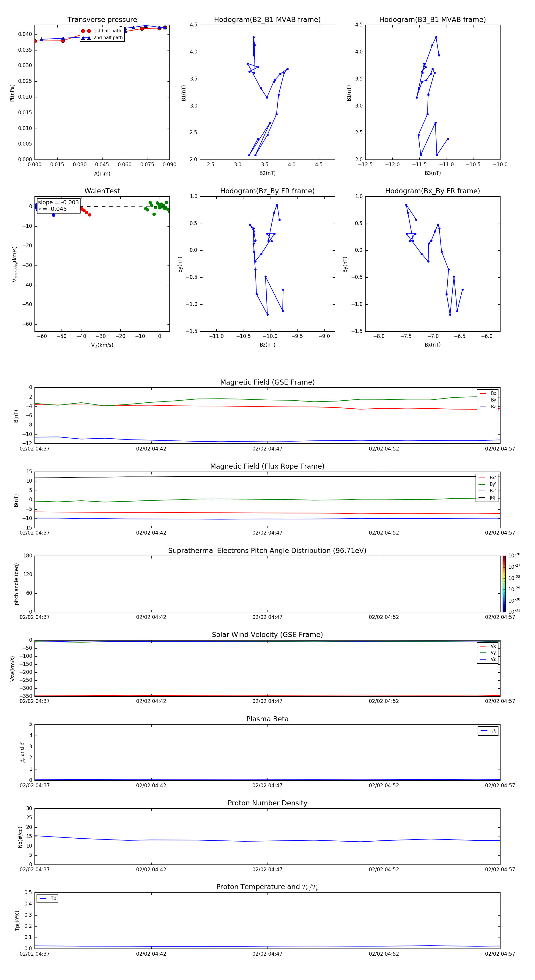Click the 'Pt(nPa)' axis label
This screenshot has height=980, width=535.
(12, 92)
